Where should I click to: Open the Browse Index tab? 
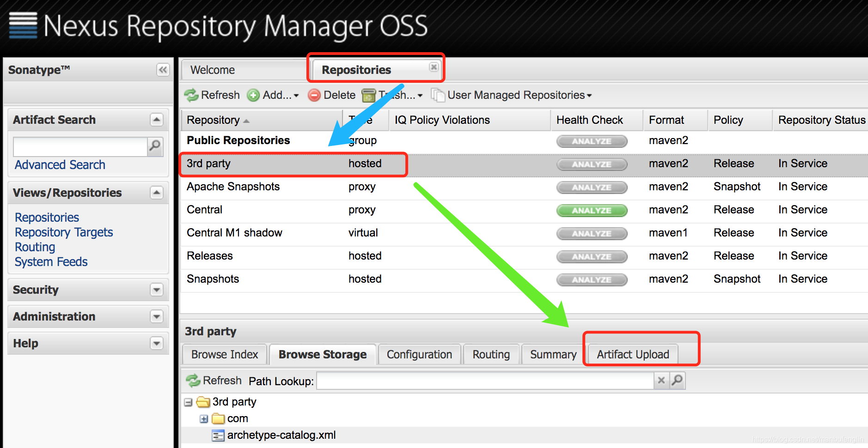[x=225, y=354]
